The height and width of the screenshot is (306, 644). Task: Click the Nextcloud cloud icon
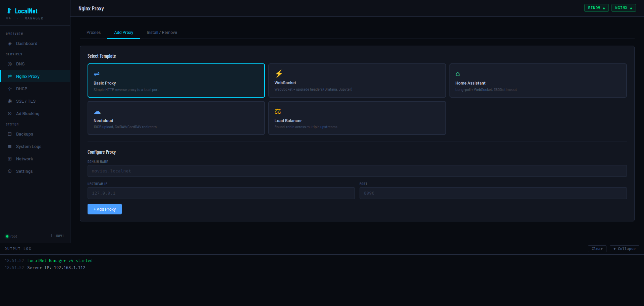tap(97, 112)
